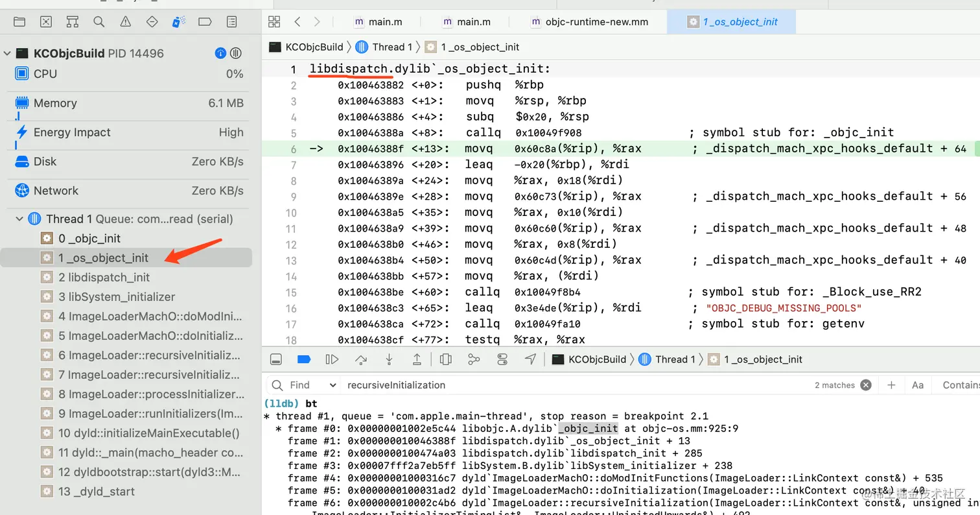The width and height of the screenshot is (980, 515).
Task: Switch to the first main.m tab
Action: [x=378, y=21]
